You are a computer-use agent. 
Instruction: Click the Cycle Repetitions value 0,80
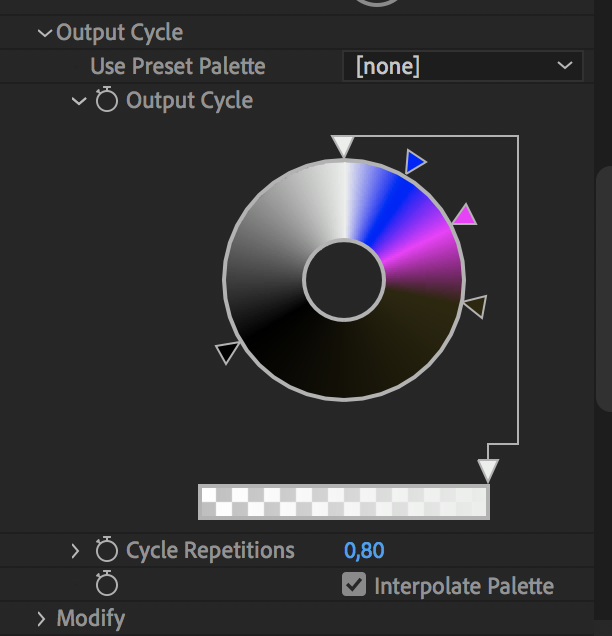[x=364, y=550]
